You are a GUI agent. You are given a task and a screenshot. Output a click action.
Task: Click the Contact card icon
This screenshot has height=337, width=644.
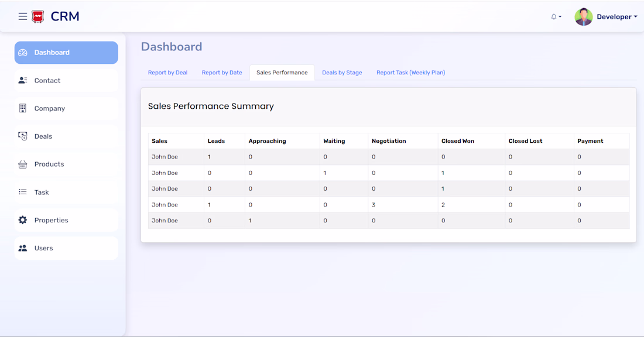click(x=23, y=81)
